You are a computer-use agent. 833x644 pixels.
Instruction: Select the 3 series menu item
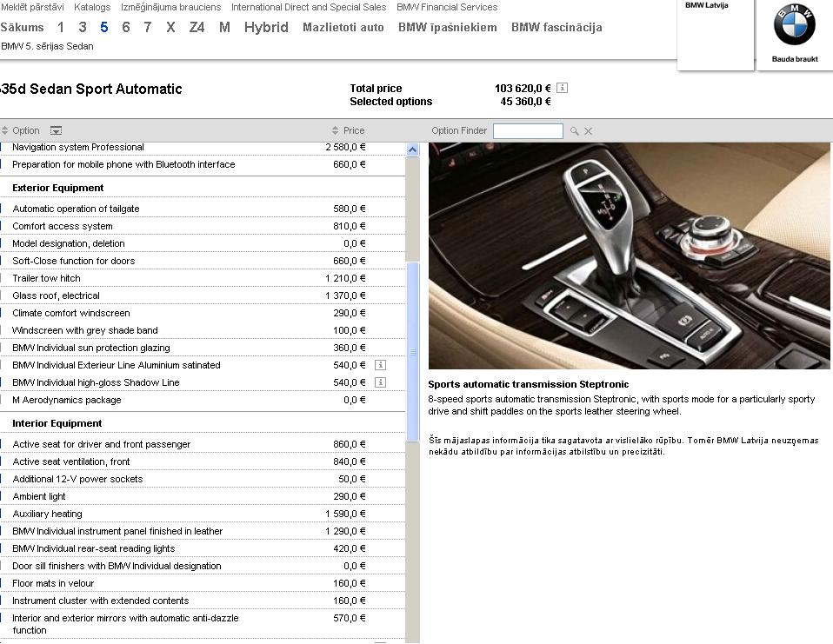click(83, 27)
